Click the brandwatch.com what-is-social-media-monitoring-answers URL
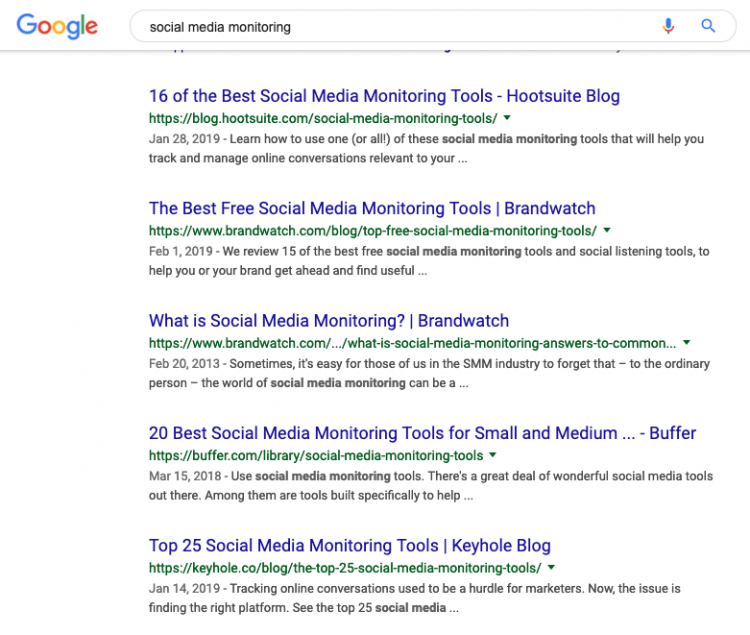 (x=412, y=343)
